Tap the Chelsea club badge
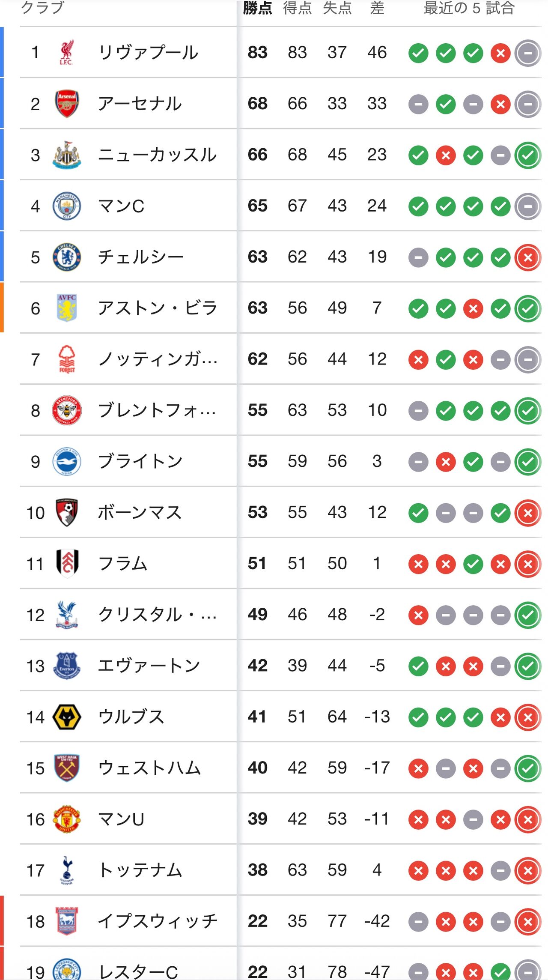 [66, 257]
